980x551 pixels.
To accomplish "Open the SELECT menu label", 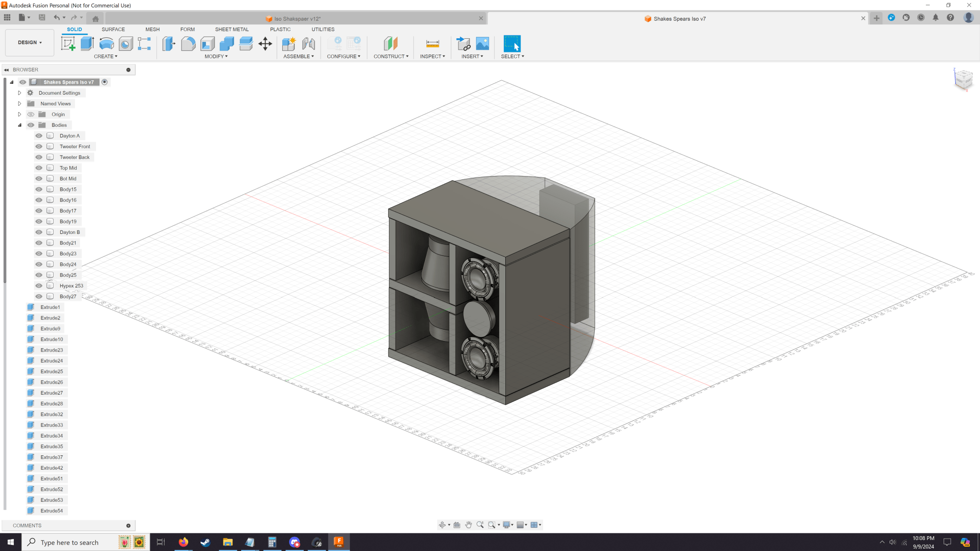I will [x=512, y=56].
